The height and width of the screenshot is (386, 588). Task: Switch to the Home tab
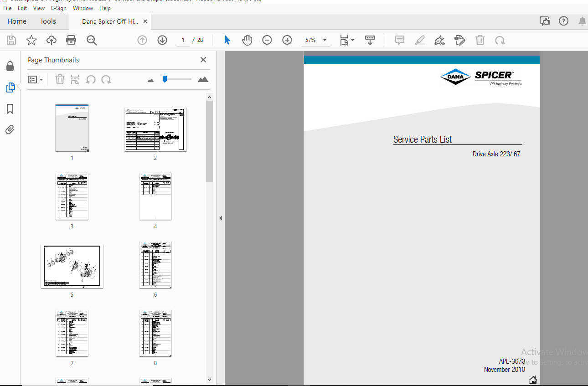click(17, 21)
